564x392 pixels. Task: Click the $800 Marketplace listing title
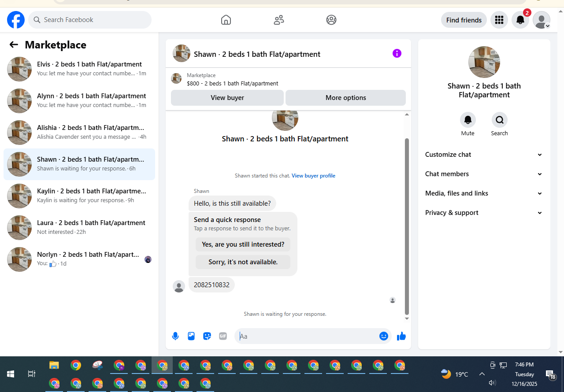(x=233, y=83)
